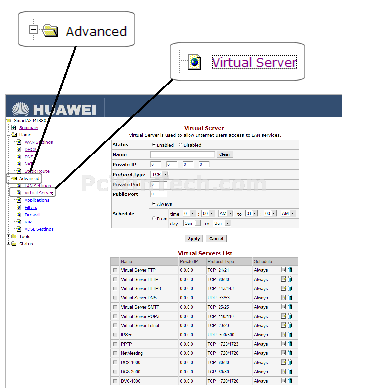Open the schedule end hour dropdown

coord(251,213)
